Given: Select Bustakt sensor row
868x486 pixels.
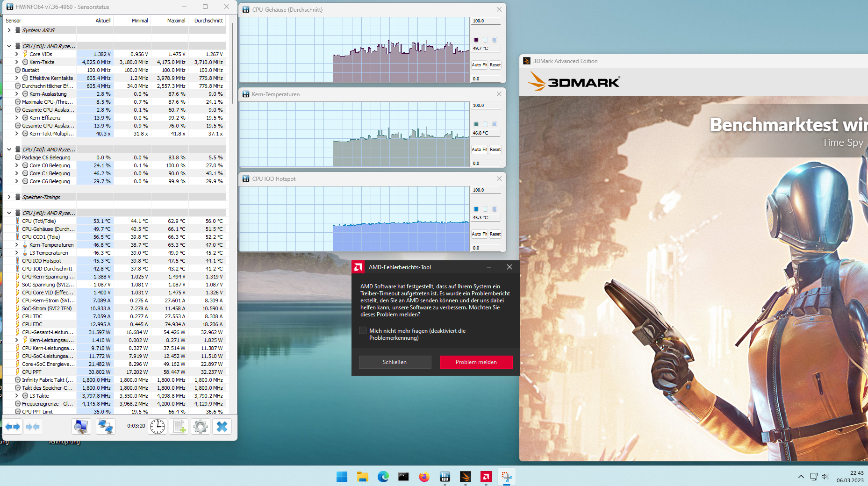Looking at the screenshot, I should click(x=115, y=70).
